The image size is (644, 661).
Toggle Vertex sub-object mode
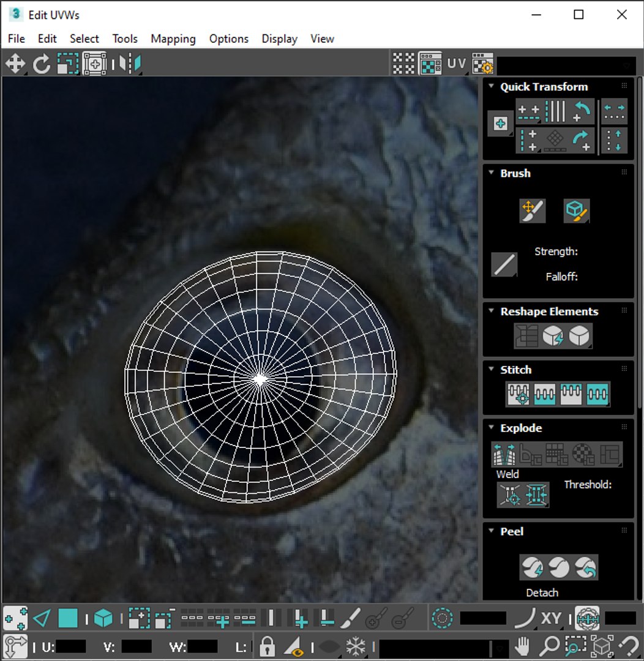point(15,618)
